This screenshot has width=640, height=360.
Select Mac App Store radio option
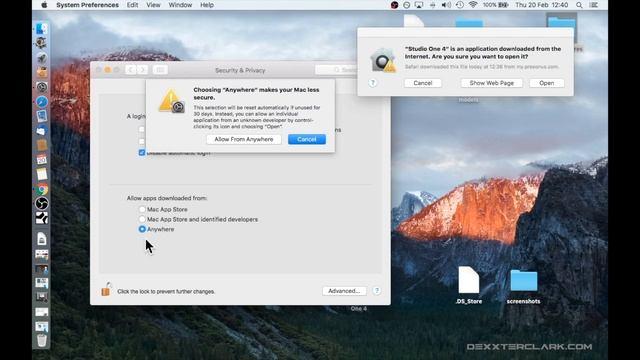click(142, 209)
